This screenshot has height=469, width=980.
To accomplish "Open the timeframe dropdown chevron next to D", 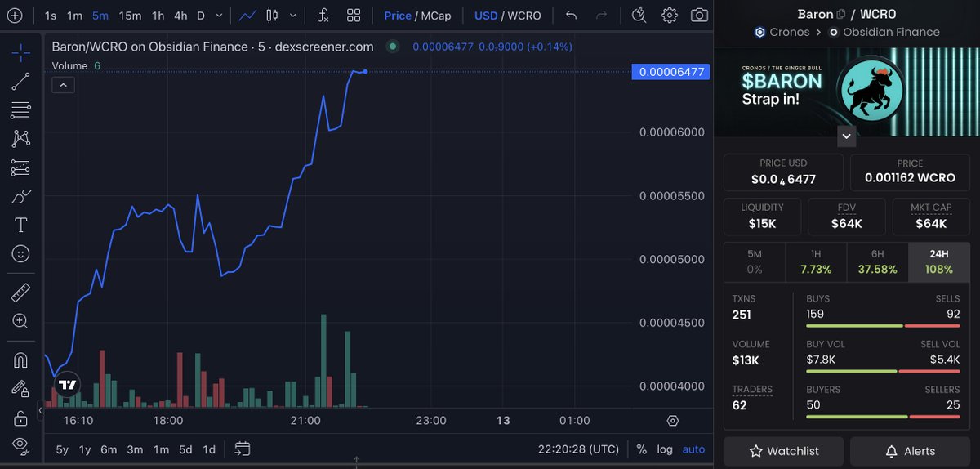I will (218, 16).
